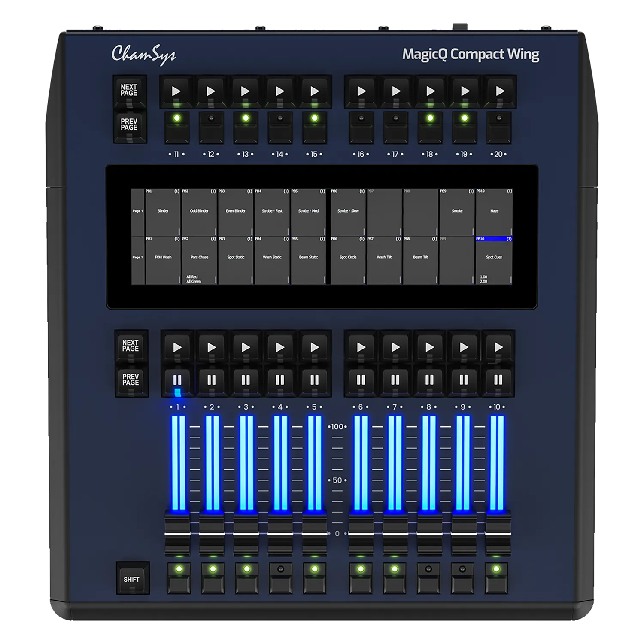Image resolution: width=644 pixels, height=644 pixels.
Task: Toggle the green LED button of playback 18
Action: [x=430, y=128]
